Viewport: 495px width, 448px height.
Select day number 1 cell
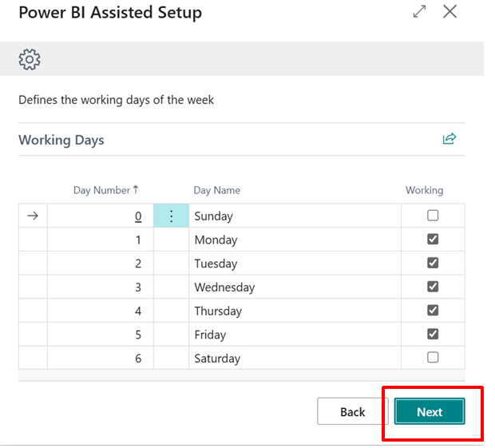pyautogui.click(x=101, y=240)
